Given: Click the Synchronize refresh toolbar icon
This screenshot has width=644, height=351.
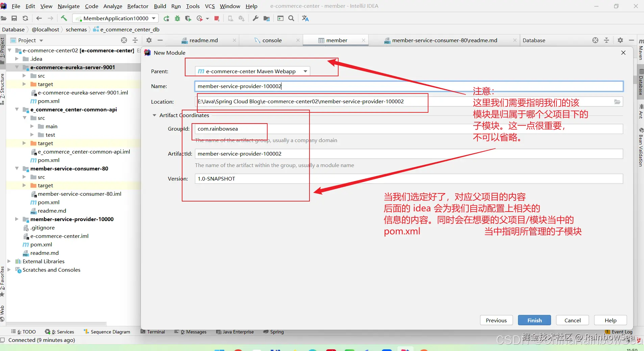Looking at the screenshot, I should point(25,18).
